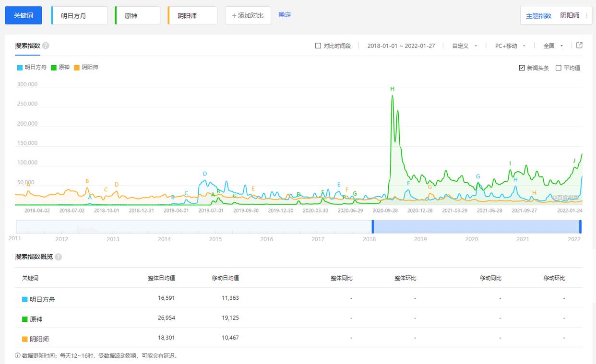Select the blue H news marker
596x364 pixels.
515,180
